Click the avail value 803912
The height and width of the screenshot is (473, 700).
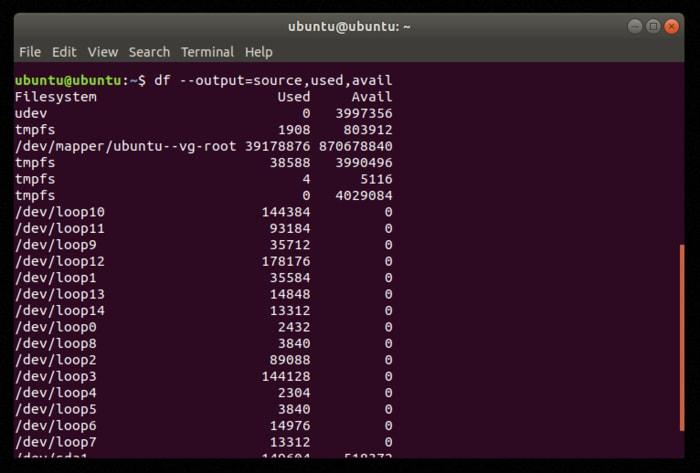click(x=368, y=130)
